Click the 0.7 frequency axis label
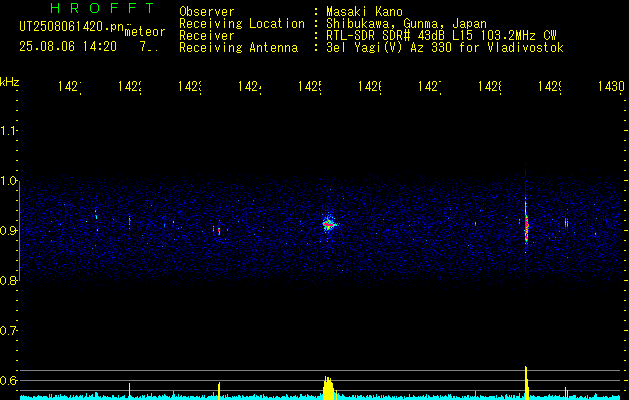The width and height of the screenshot is (629, 400). (8, 331)
